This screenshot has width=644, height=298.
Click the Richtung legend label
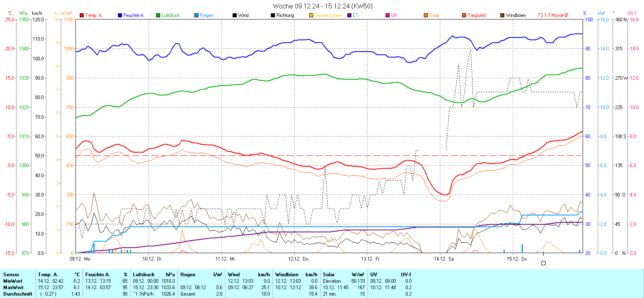point(285,15)
